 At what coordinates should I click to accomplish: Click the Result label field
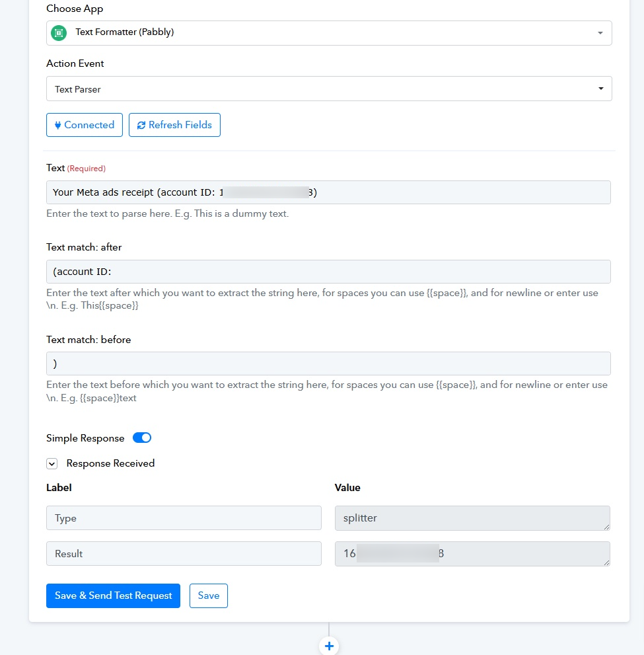184,554
